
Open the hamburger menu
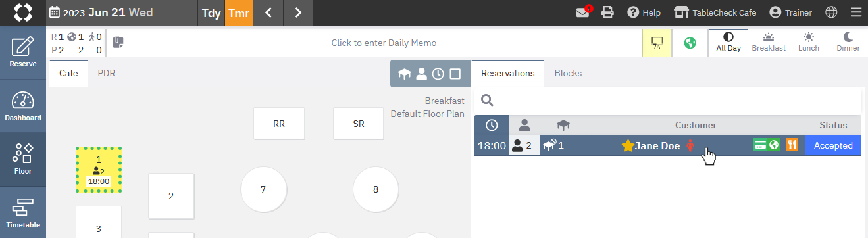click(855, 12)
